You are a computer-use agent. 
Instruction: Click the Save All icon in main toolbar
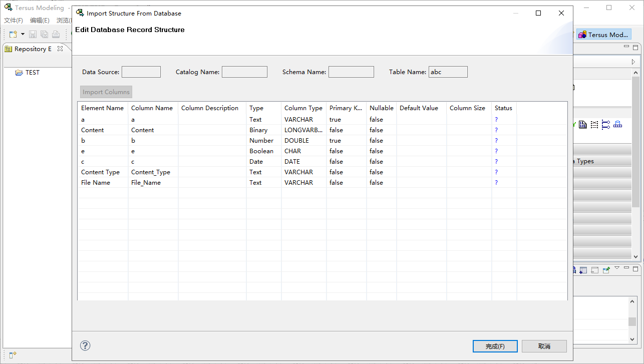[x=44, y=34]
